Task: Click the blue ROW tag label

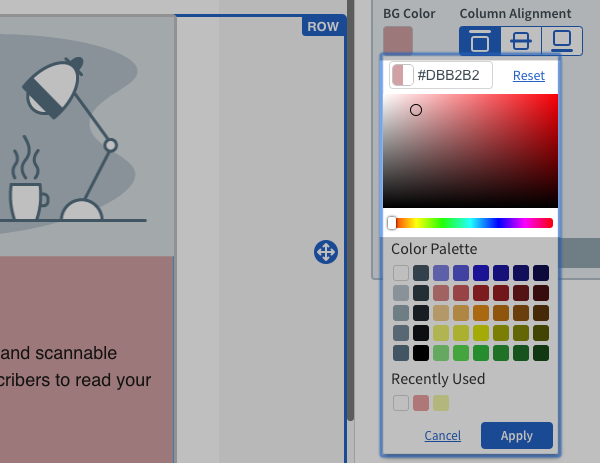Action: click(323, 26)
